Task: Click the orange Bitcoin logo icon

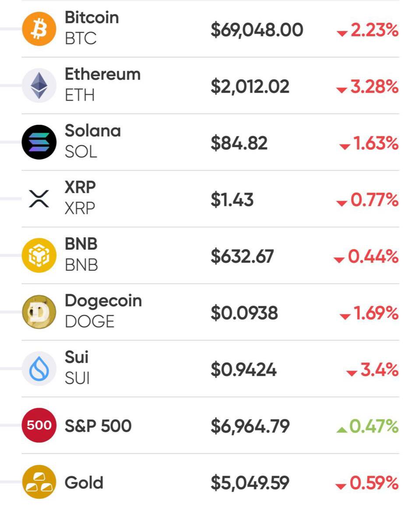Action: pyautogui.click(x=39, y=29)
